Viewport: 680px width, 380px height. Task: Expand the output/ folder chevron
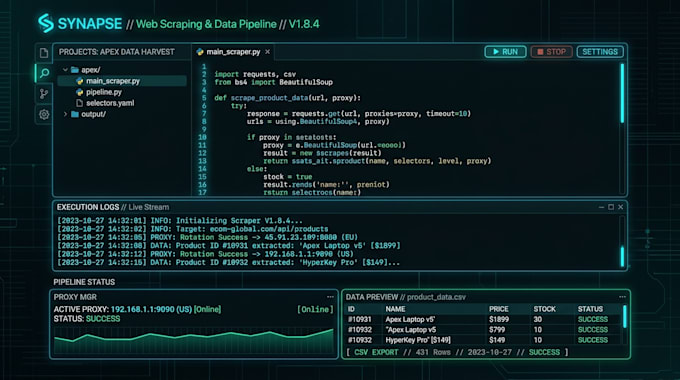tap(65, 114)
